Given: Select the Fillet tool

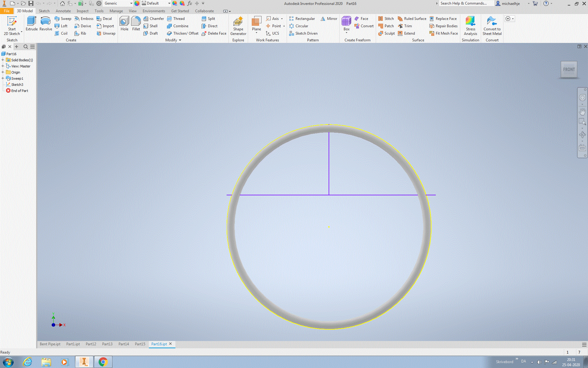Looking at the screenshot, I should pyautogui.click(x=136, y=25).
